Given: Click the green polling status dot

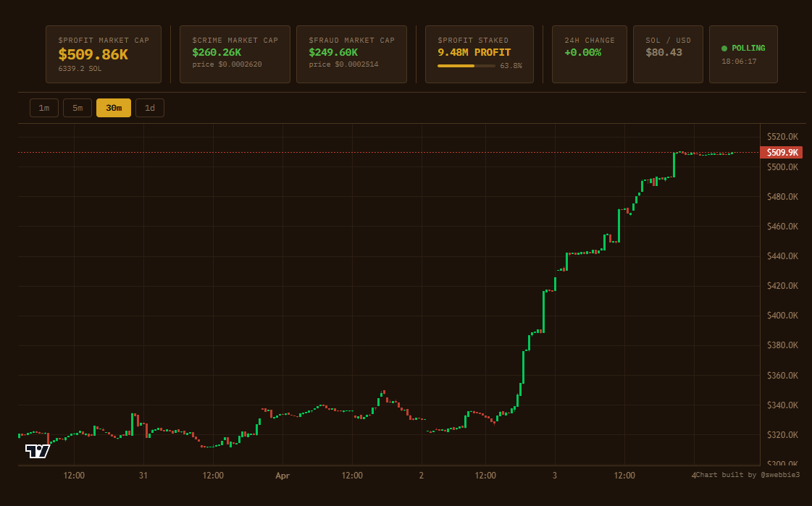Looking at the screenshot, I should (724, 48).
